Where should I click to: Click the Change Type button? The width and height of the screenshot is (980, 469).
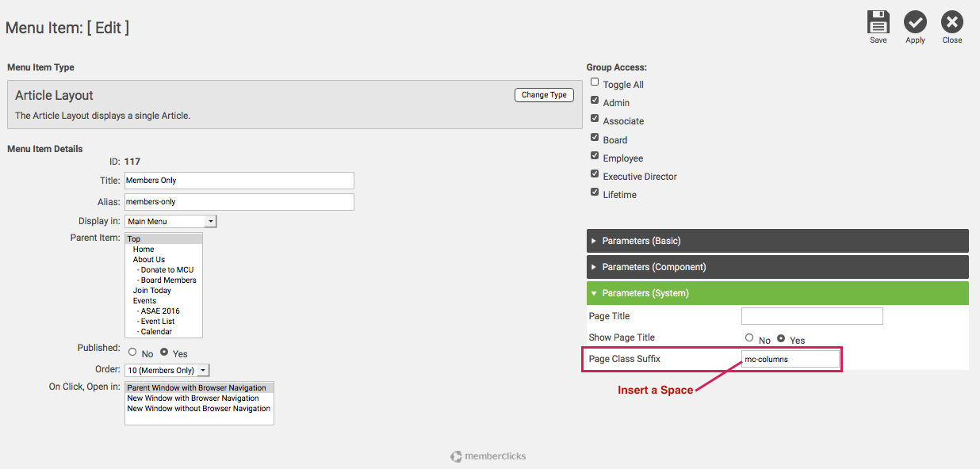[544, 95]
